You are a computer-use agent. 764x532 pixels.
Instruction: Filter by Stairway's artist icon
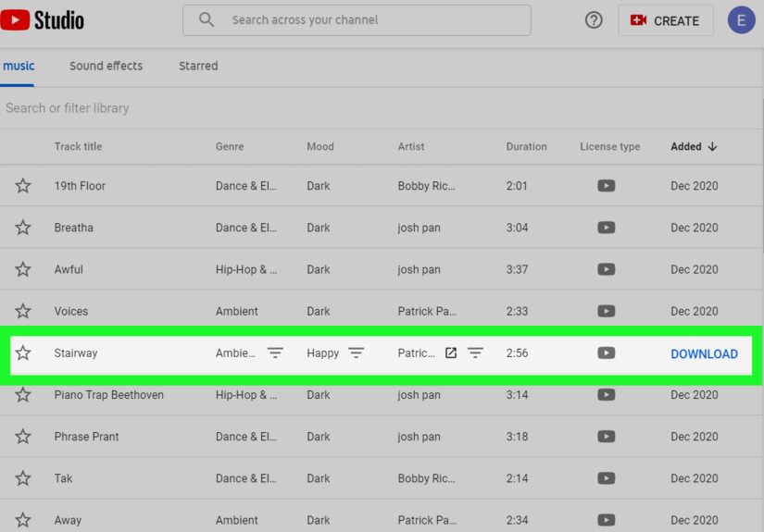tap(475, 353)
